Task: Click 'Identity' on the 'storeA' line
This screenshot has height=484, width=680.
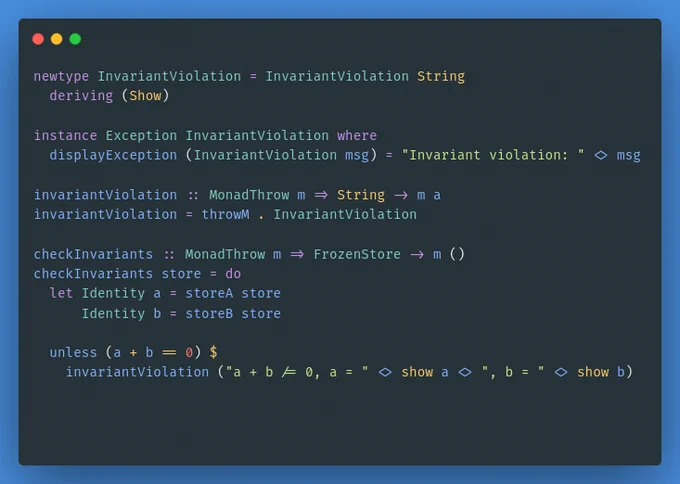Action: point(113,294)
